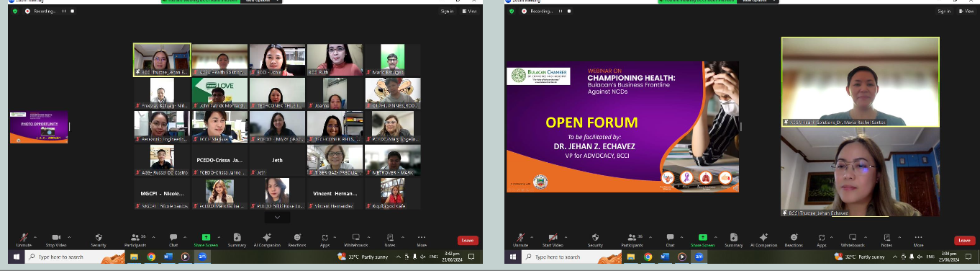
Task: Open Reactions in the Open Forum window
Action: 794,237
